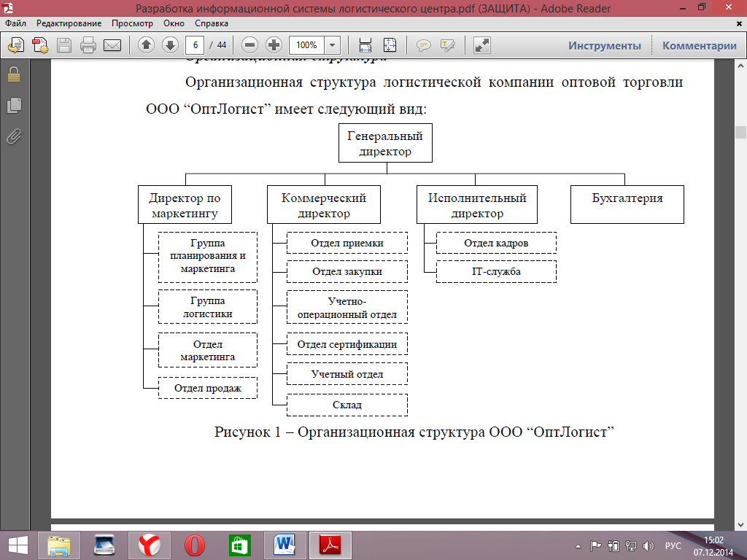Click scrollbar down arrow
The width and height of the screenshot is (747, 560).
(x=740, y=524)
